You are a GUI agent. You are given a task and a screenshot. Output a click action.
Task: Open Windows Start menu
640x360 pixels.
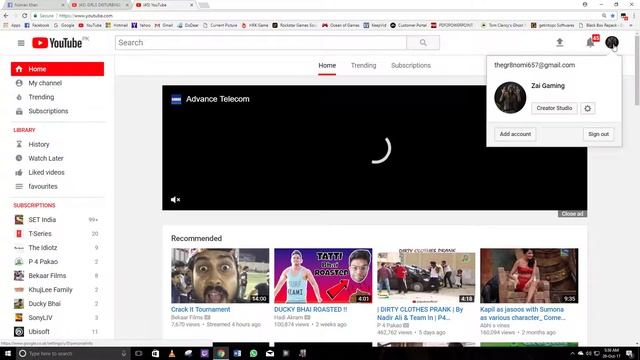tap(8, 353)
